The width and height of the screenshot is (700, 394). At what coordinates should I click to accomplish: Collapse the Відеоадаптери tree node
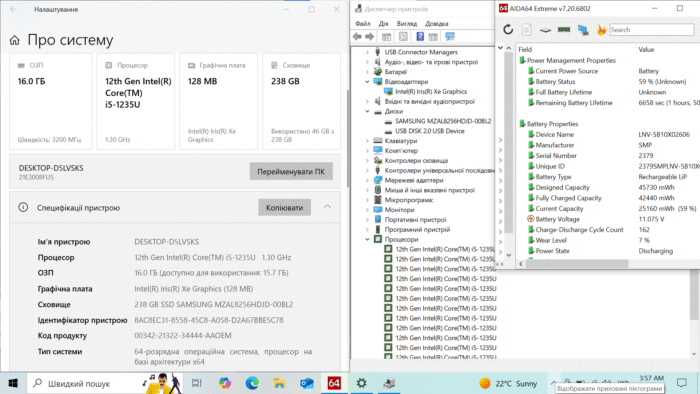(367, 82)
